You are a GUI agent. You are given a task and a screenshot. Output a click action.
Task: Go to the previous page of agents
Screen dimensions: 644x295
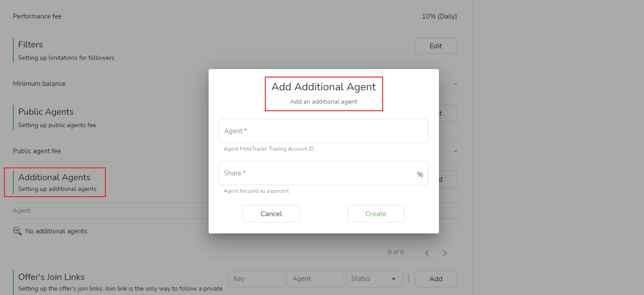pos(427,253)
